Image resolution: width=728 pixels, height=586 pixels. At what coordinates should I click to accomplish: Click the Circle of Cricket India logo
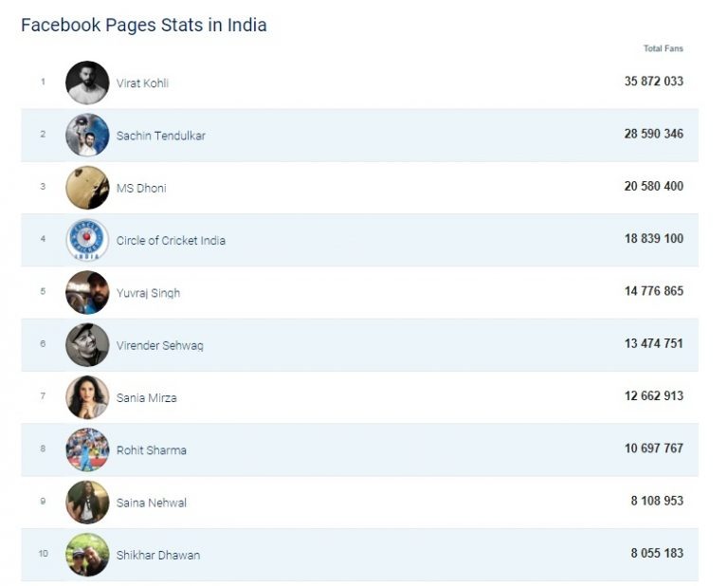click(x=87, y=240)
